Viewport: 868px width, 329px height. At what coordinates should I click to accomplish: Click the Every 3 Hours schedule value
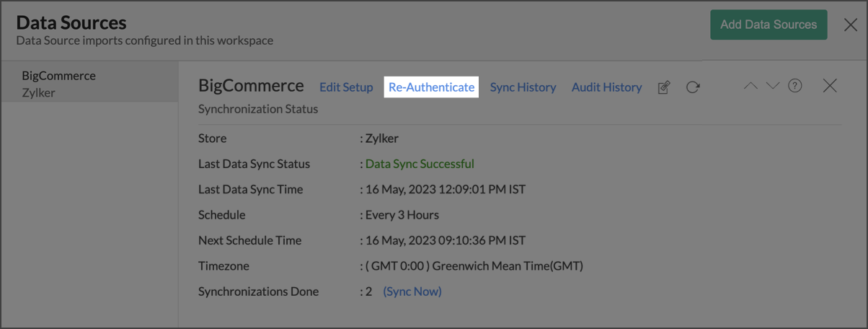pos(402,215)
